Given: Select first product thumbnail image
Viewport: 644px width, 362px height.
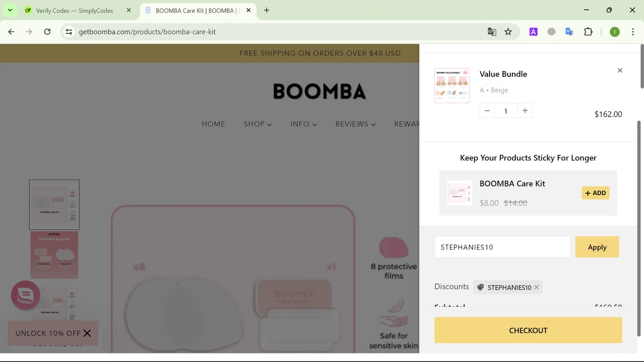Looking at the screenshot, I should [x=54, y=205].
